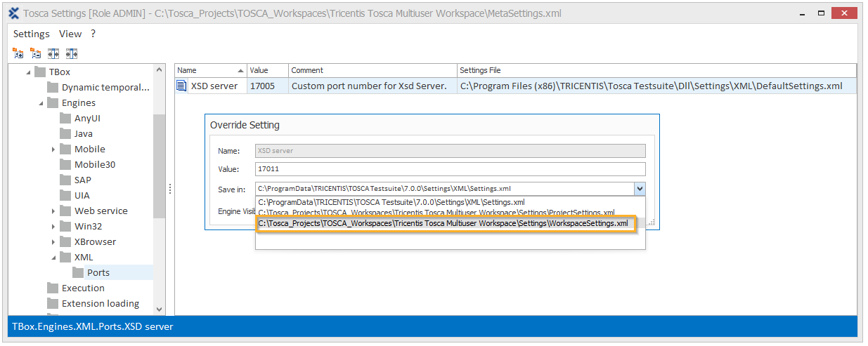Viewport: 868px width, 346px height.
Task: Click the expand column width toolbar icon
Action: click(53, 53)
